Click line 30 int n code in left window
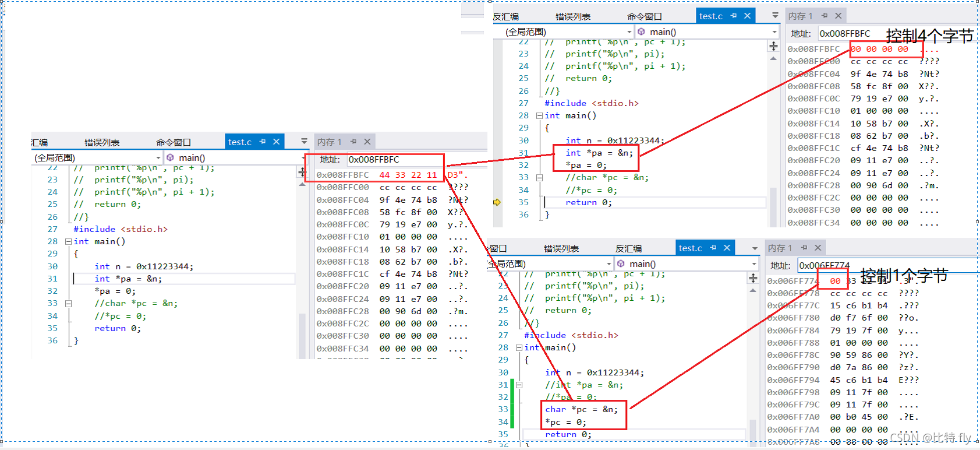Viewport: 980px width, 450px height. [x=144, y=266]
